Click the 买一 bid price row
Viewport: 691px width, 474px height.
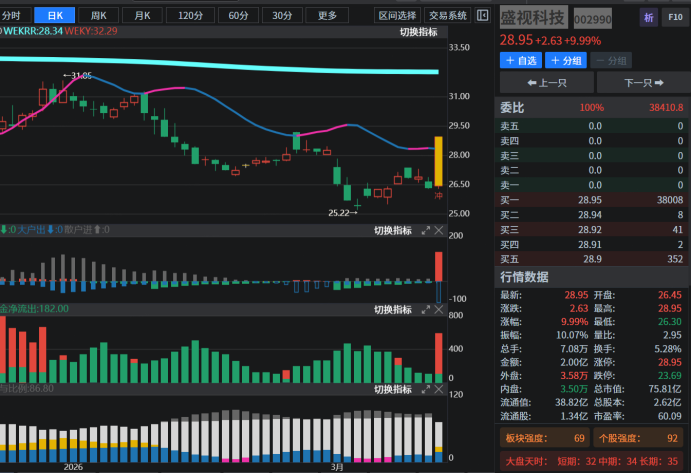click(590, 200)
